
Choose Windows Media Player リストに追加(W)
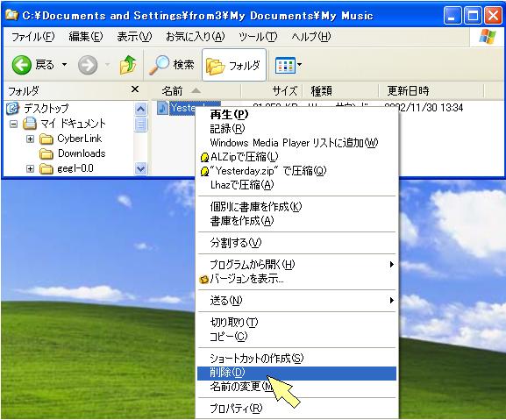tap(297, 143)
